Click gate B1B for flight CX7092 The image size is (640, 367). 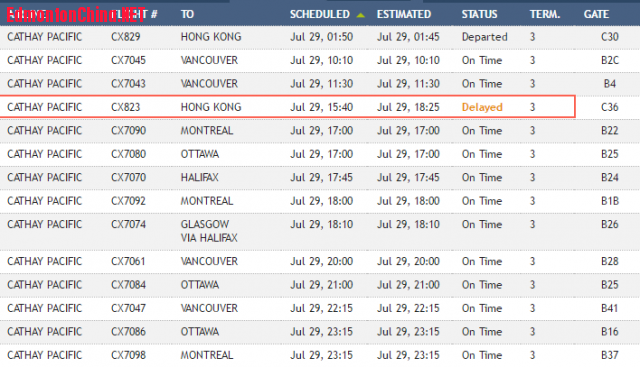610,201
